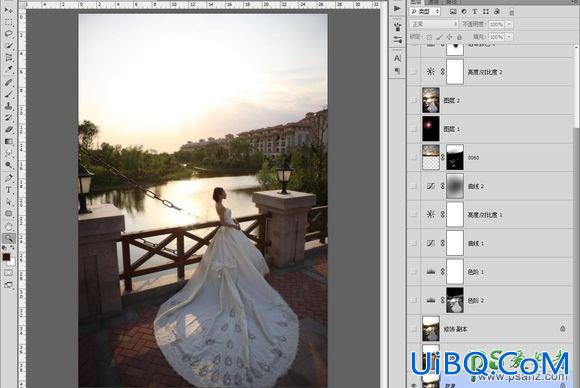
Task: Click the fill 100% field
Action: pos(497,37)
